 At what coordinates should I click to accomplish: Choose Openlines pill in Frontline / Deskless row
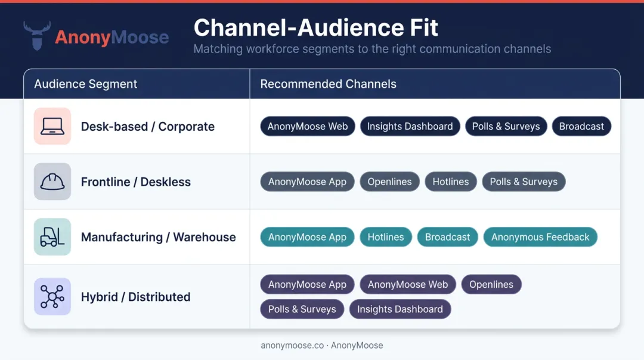[389, 181]
